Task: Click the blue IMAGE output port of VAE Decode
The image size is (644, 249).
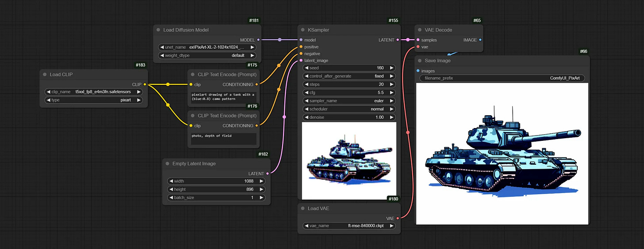Action: [480, 40]
